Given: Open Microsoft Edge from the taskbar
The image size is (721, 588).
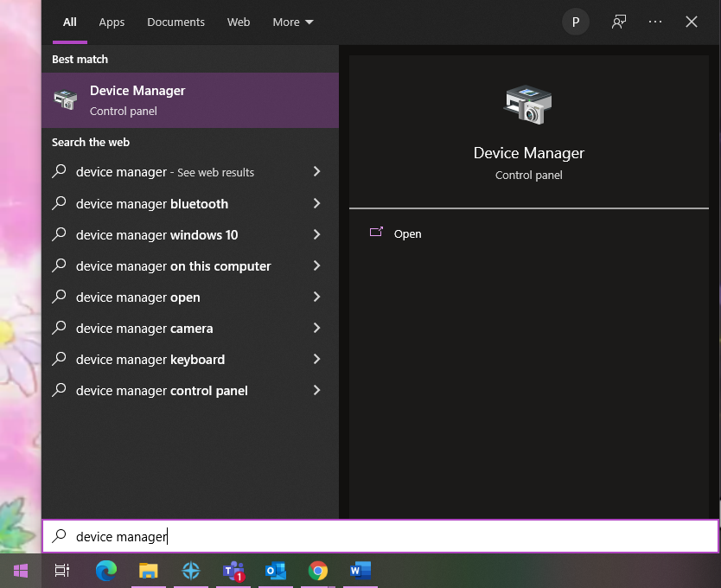Looking at the screenshot, I should coord(105,571).
